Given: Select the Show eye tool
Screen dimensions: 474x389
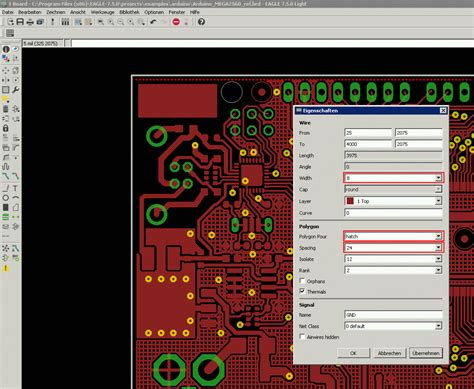Looking at the screenshot, I should coord(15,49).
